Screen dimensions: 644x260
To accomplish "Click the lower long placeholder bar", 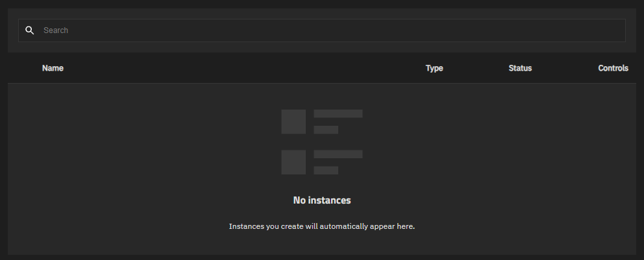I will coord(338,154).
